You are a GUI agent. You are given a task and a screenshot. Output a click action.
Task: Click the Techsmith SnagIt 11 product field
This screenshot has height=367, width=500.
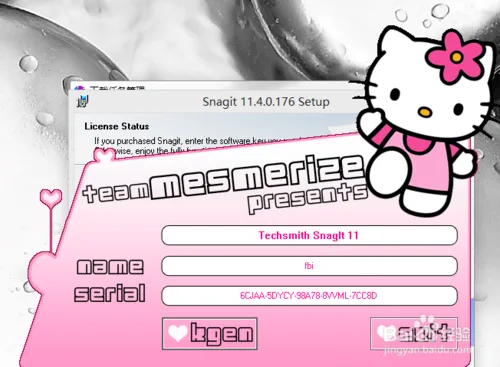[309, 235]
